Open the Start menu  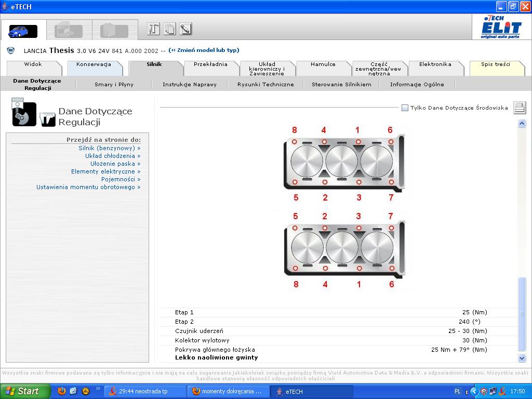click(25, 391)
